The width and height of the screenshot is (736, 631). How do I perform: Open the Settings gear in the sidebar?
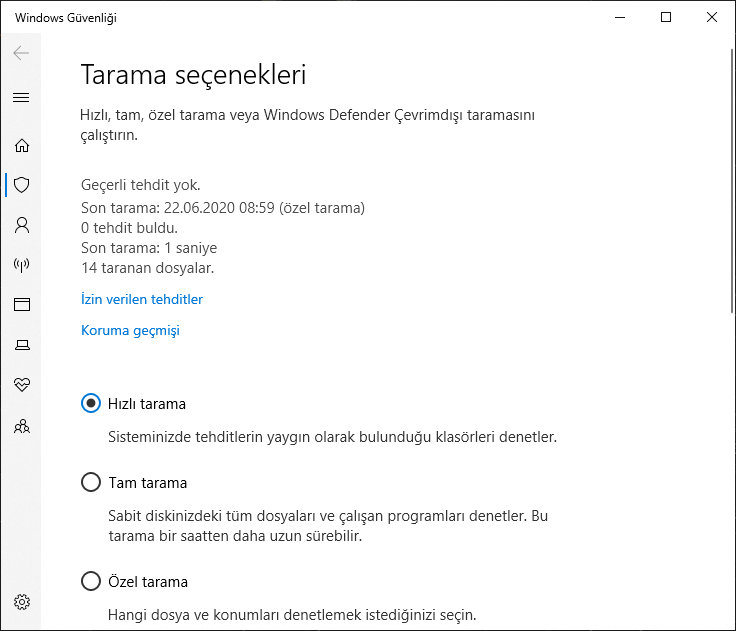[x=21, y=602]
